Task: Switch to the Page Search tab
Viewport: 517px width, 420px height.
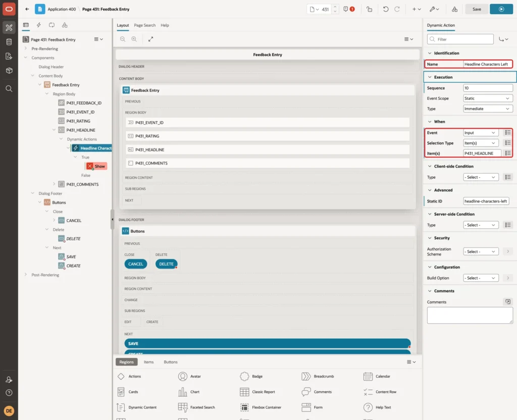Action: click(x=144, y=25)
